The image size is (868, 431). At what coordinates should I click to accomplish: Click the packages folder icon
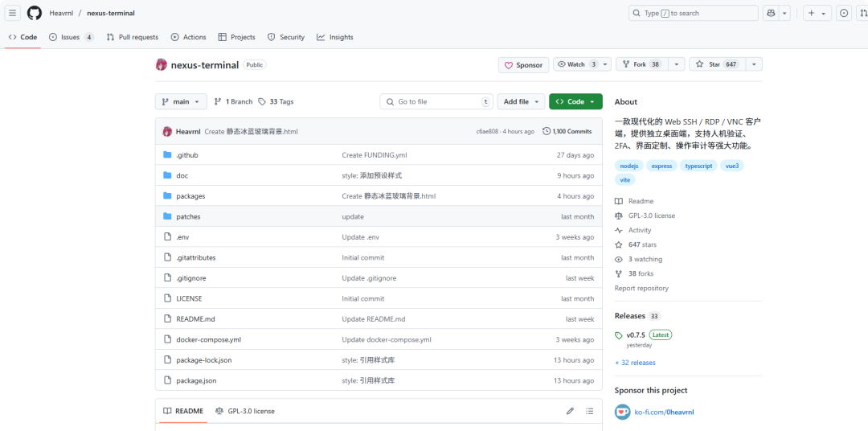click(x=167, y=196)
